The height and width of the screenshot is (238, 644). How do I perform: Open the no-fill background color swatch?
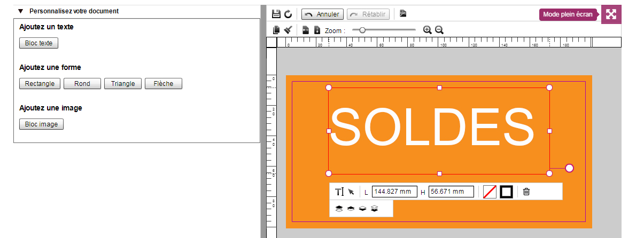tap(490, 192)
